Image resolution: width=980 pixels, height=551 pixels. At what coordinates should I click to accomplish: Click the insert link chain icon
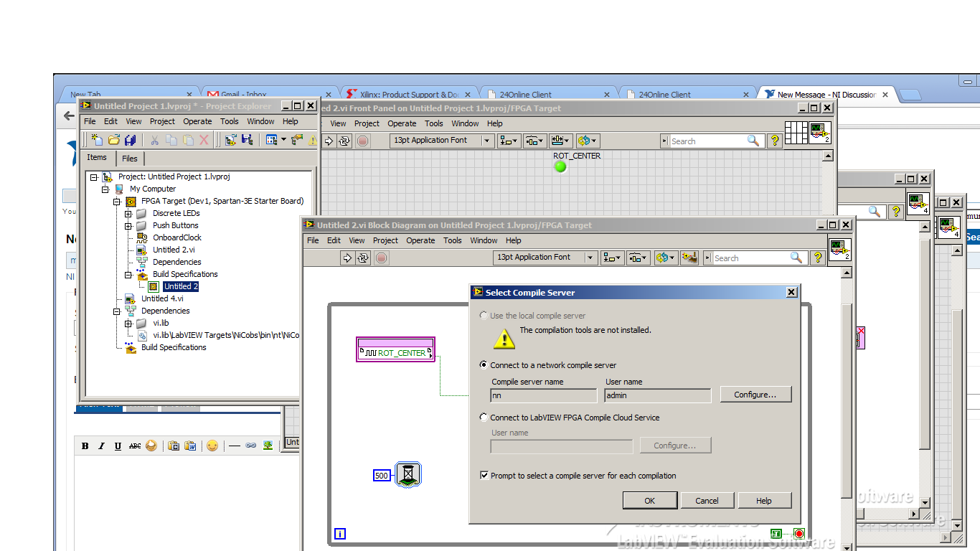250,446
